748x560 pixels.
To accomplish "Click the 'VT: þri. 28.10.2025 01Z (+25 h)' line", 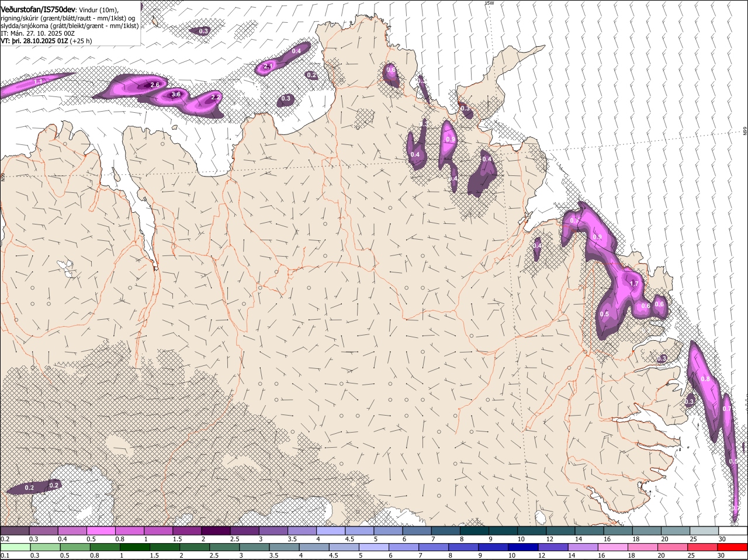I will point(46,41).
